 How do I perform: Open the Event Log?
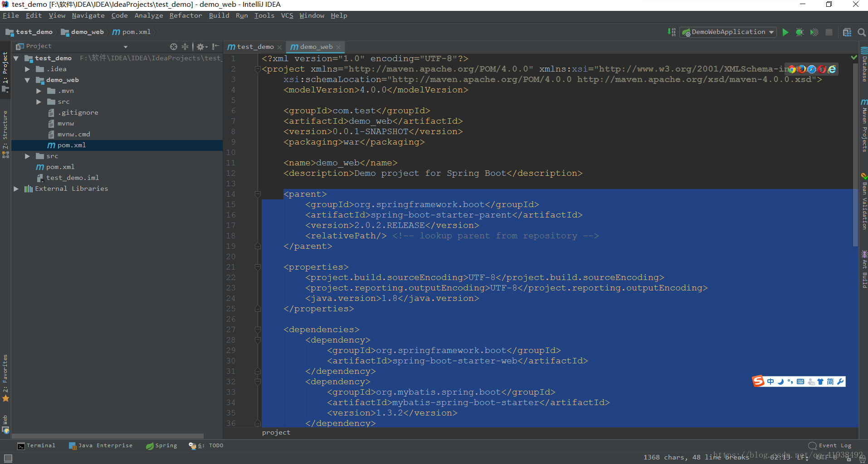pyautogui.click(x=830, y=446)
